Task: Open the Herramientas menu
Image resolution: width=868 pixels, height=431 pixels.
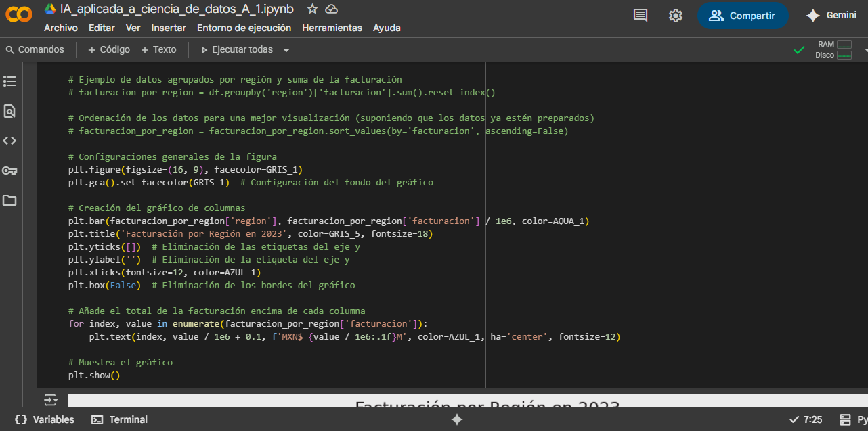Action: [x=332, y=28]
